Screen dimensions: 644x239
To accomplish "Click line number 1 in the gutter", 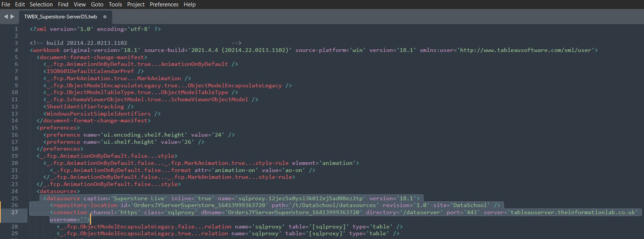I will coord(16,29).
